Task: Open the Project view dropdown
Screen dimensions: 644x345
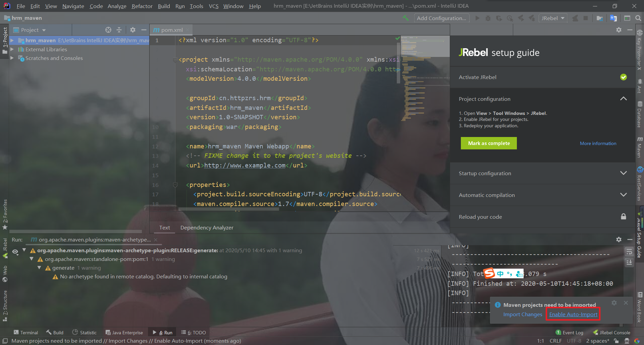Action: 30,30
